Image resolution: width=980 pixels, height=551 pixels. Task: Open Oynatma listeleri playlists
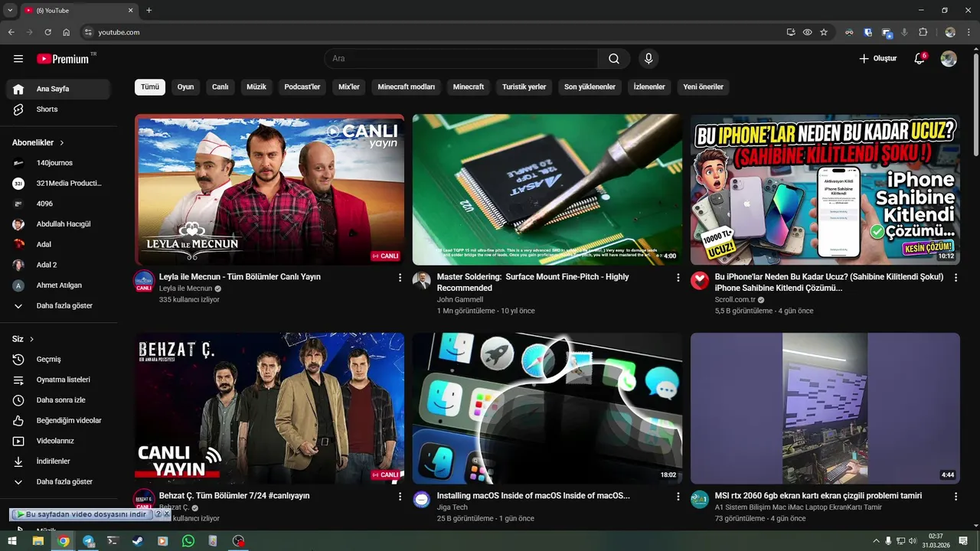[58, 380]
